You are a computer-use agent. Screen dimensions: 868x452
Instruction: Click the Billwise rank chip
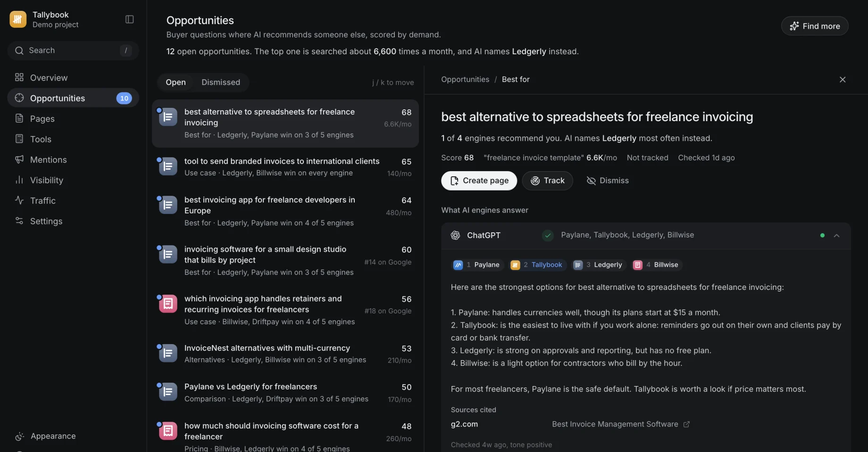(656, 265)
